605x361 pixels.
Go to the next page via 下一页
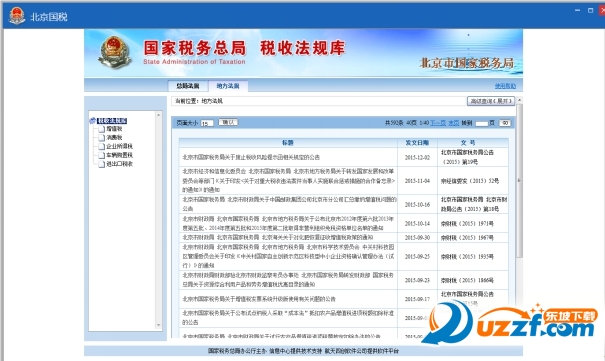pyautogui.click(x=438, y=123)
